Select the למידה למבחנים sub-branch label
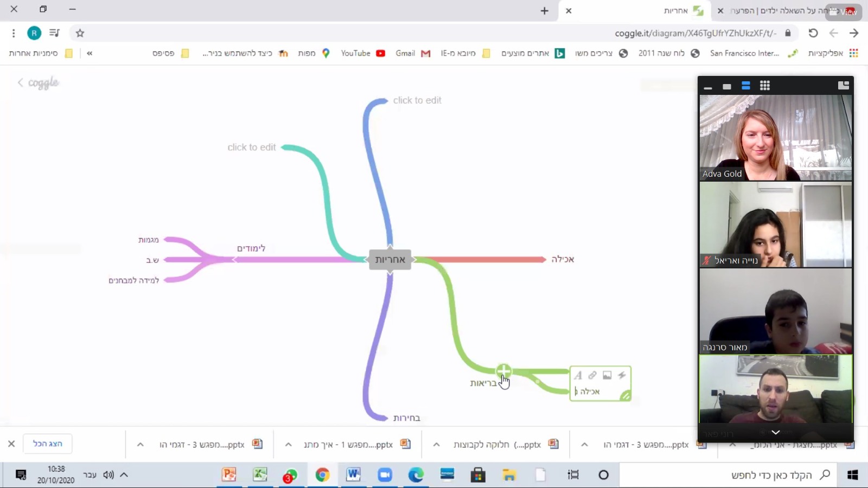The height and width of the screenshot is (488, 868). coord(133,280)
